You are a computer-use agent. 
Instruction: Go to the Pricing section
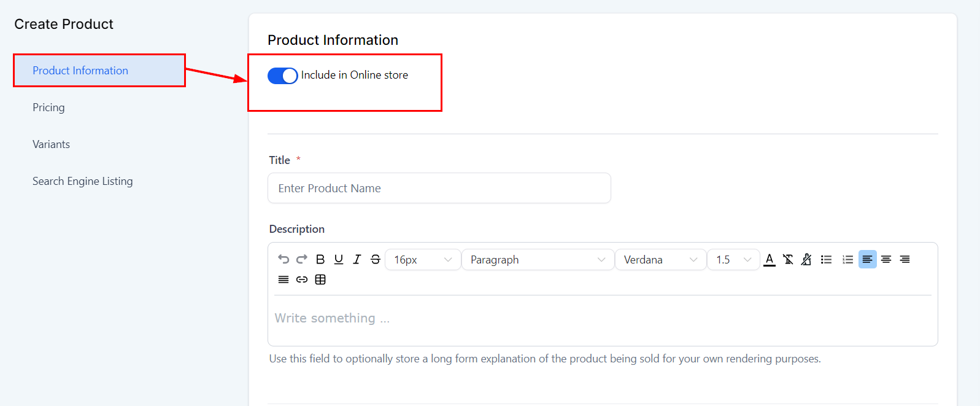(x=48, y=107)
